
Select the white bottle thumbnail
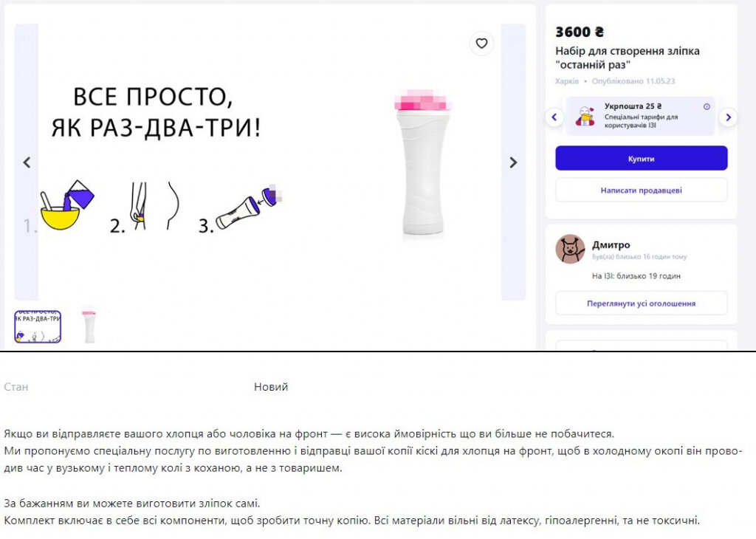89,325
